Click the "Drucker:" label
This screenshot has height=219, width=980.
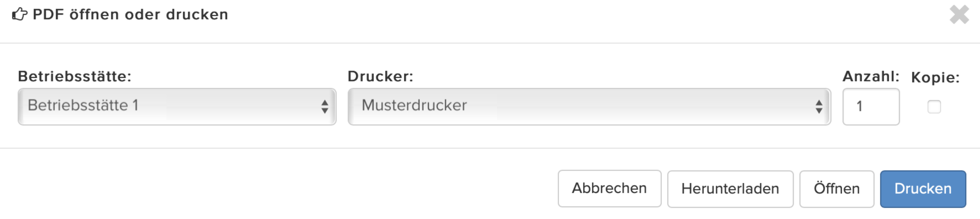380,76
